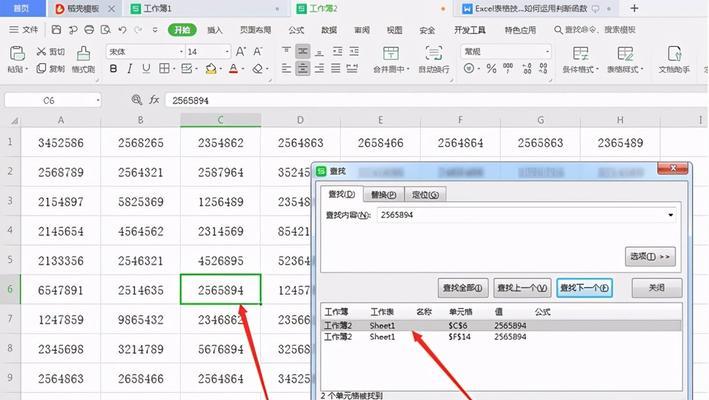709x400 pixels.
Task: Expand the 选项 >> options in Find dialog
Action: (x=650, y=256)
